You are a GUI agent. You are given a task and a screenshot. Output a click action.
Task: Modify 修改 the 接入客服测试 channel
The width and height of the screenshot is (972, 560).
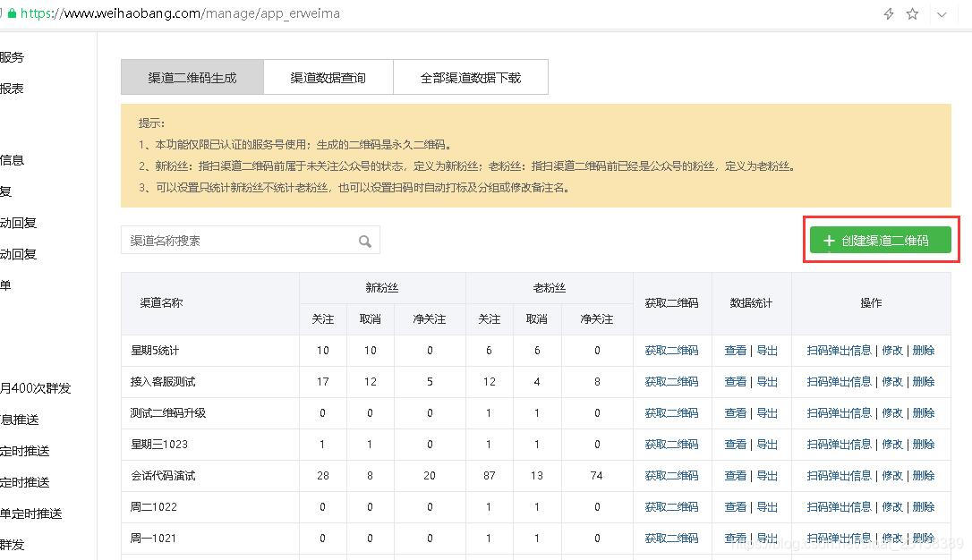(892, 382)
